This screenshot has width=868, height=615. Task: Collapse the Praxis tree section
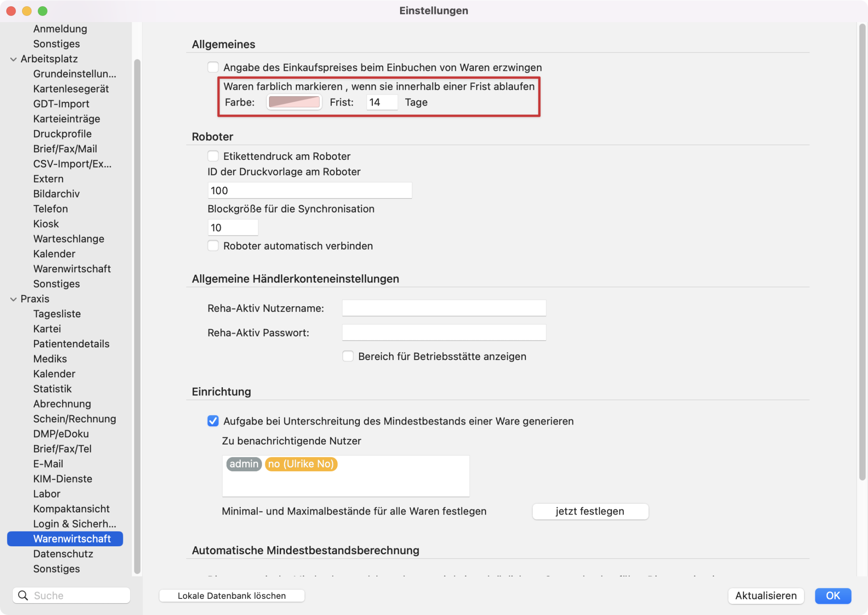pos(13,299)
